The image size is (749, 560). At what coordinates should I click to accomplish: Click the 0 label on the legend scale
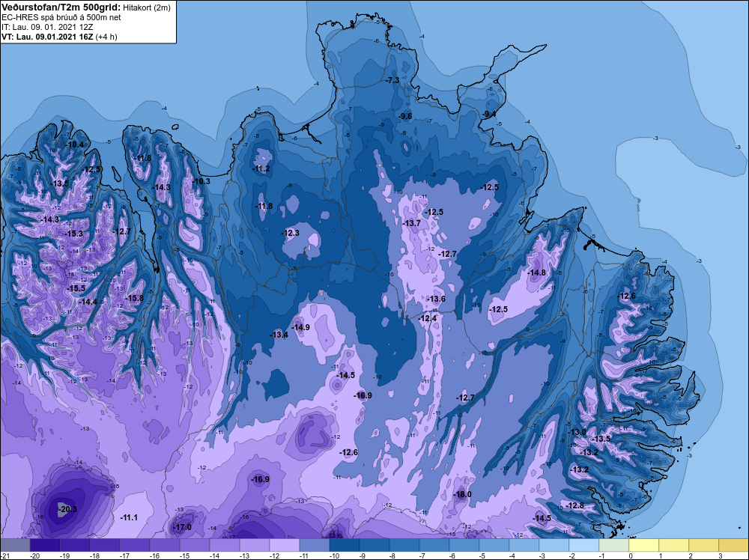pyautogui.click(x=631, y=556)
